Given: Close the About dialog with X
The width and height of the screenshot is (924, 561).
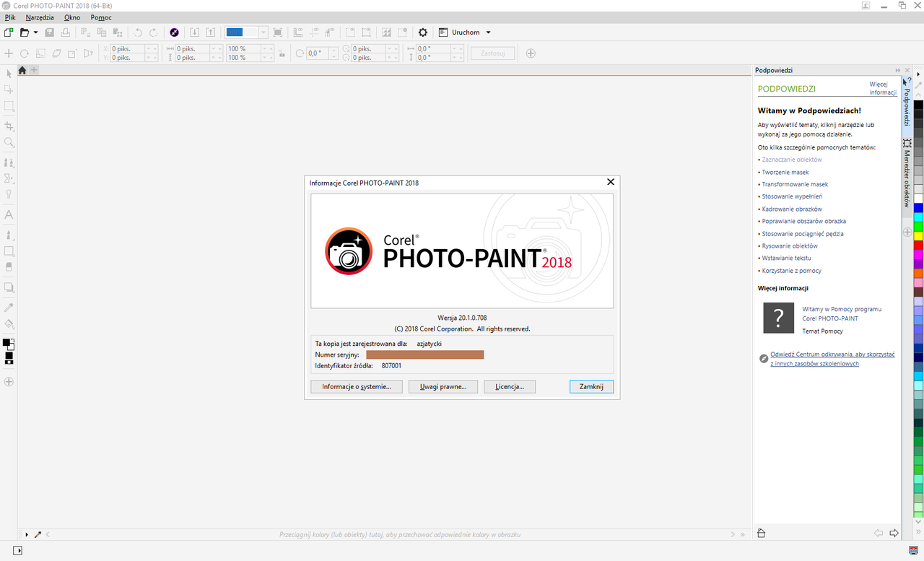Looking at the screenshot, I should 611,183.
